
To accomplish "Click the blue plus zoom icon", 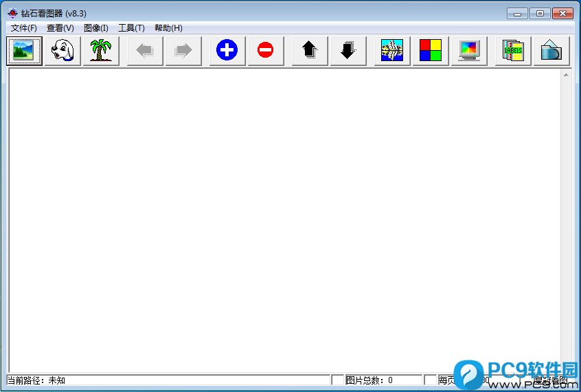I will tap(227, 51).
